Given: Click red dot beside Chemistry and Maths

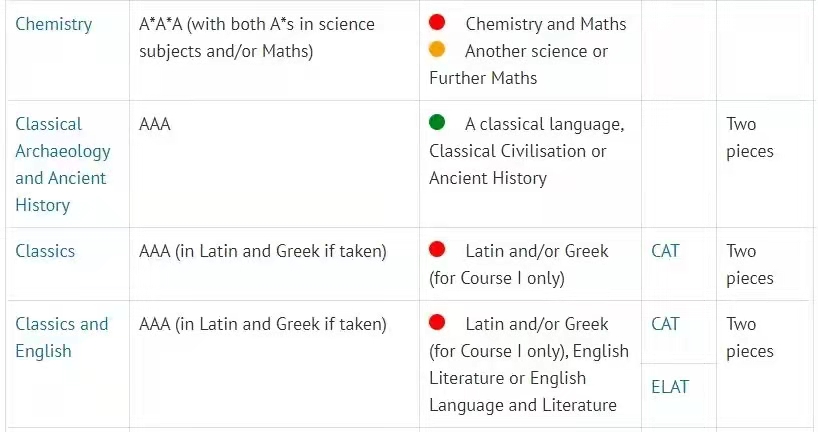Looking at the screenshot, I should 437,22.
